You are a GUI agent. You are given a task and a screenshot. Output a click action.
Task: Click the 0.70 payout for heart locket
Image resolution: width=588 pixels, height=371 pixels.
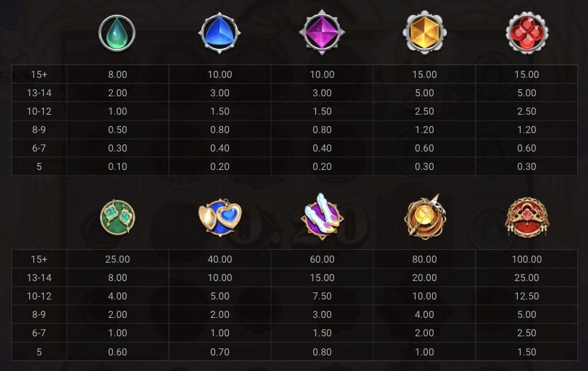click(x=220, y=352)
